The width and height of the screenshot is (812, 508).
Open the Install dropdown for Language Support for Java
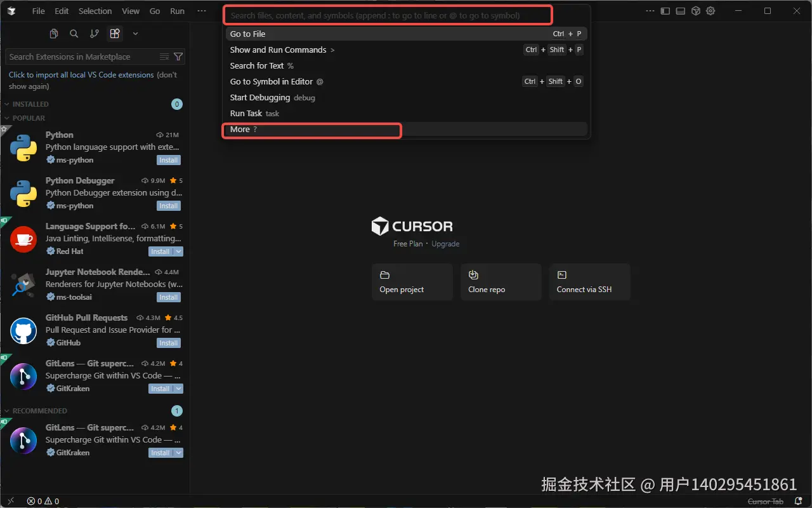pos(179,251)
